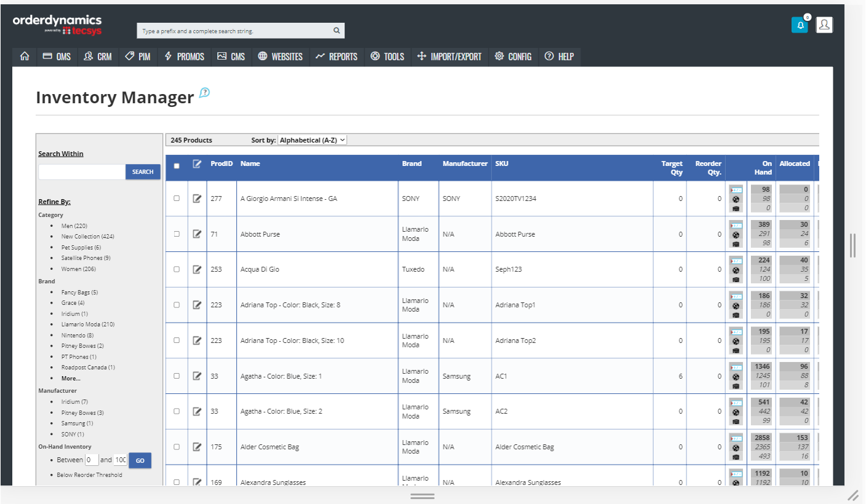Click the globe inventory icon for A Giorgio Armani row

click(x=735, y=199)
